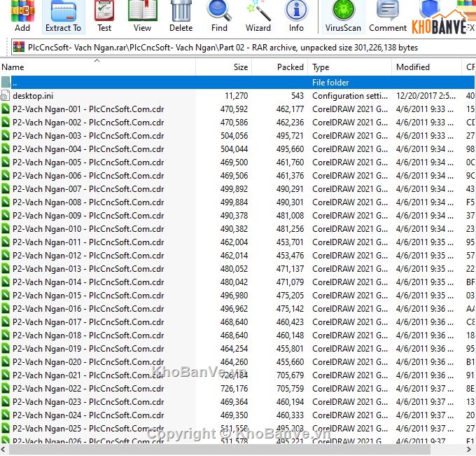This screenshot has height=456, width=476.
Task: Click the CorelDRAW icon of P2-Vach Ngan-024
Action: pos(6,415)
